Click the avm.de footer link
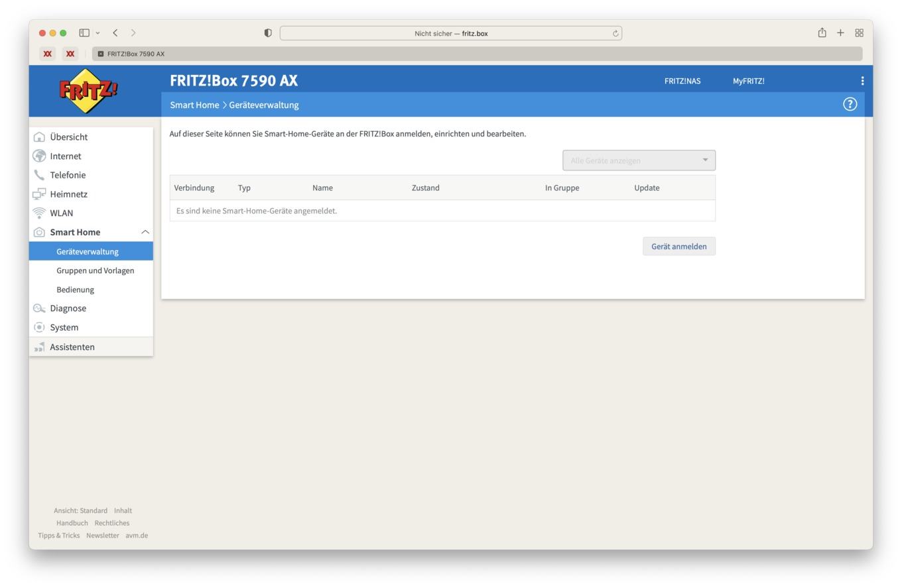The height and width of the screenshot is (588, 902). [x=137, y=536]
